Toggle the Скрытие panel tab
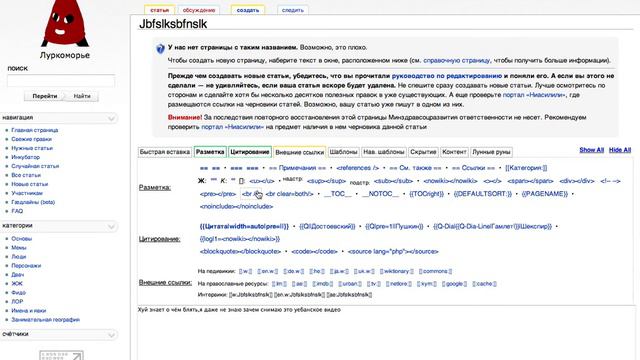Viewport: 640px width, 360px height. pyautogui.click(x=423, y=152)
